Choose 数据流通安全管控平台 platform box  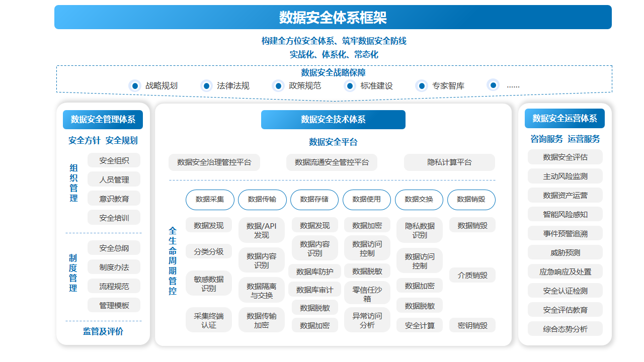(332, 162)
